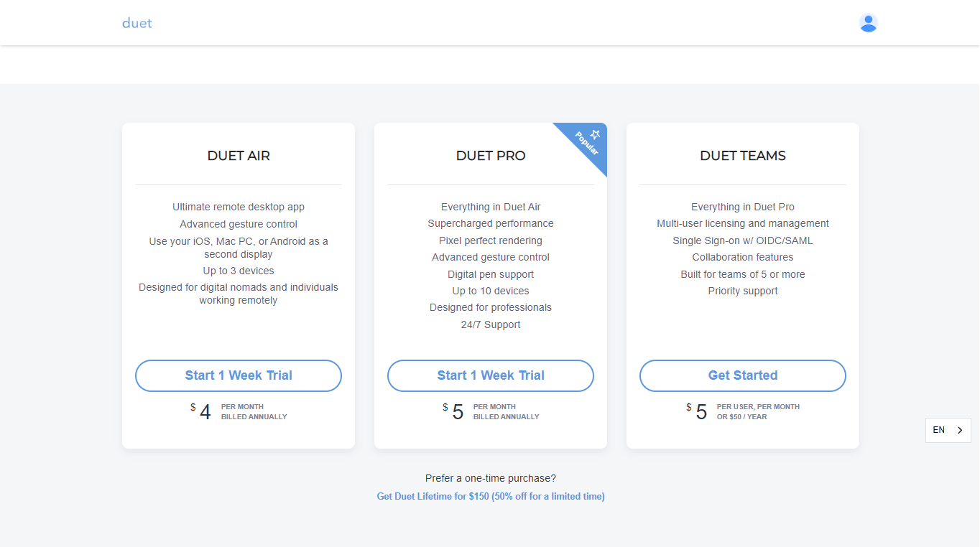Click the DUET TEAMS plan heading
This screenshot has width=980, height=547.
point(743,156)
